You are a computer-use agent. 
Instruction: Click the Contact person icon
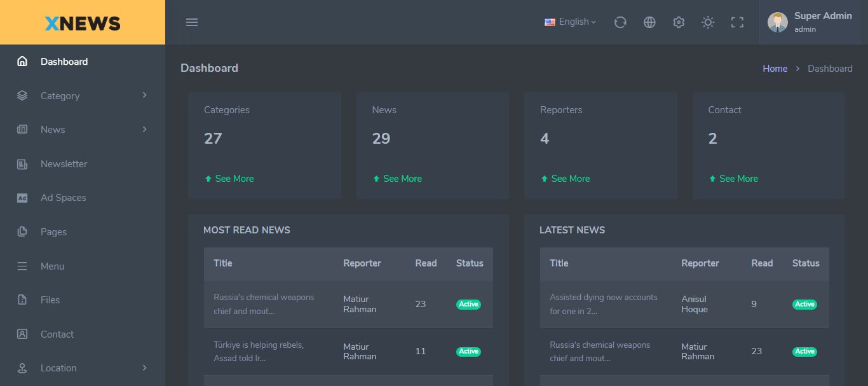(x=22, y=334)
